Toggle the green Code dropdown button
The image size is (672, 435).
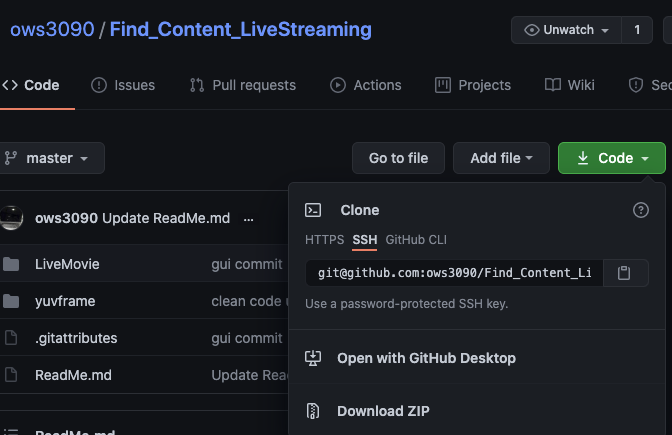pyautogui.click(x=612, y=158)
